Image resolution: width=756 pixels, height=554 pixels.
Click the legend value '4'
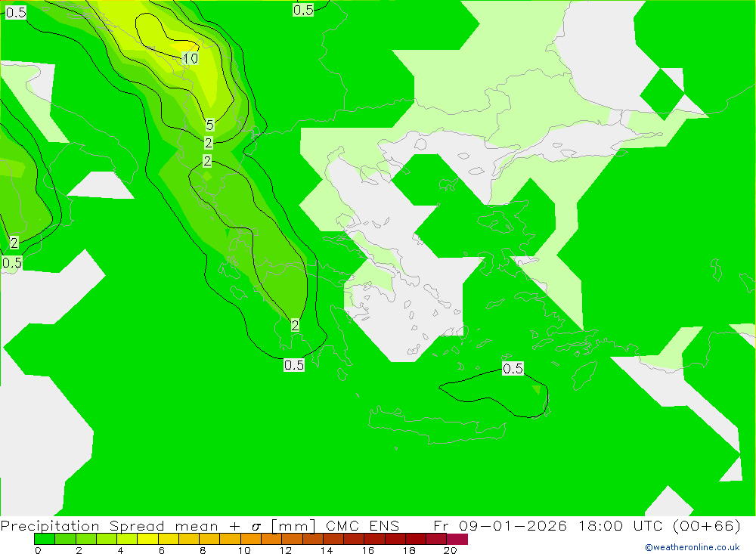[x=120, y=550]
